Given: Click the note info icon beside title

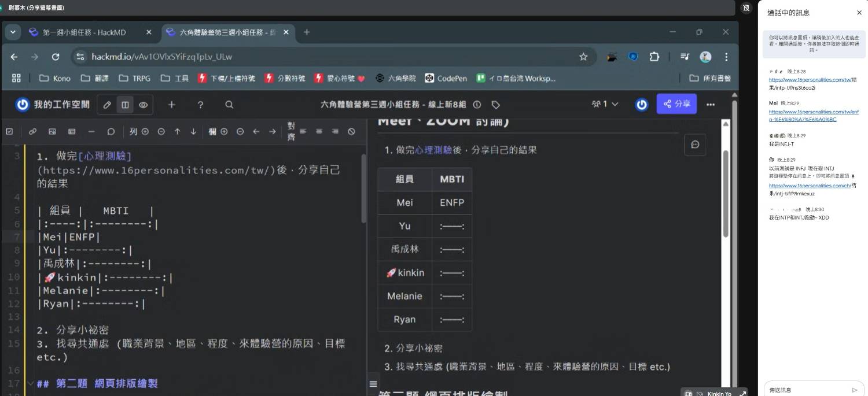Looking at the screenshot, I should (x=477, y=105).
